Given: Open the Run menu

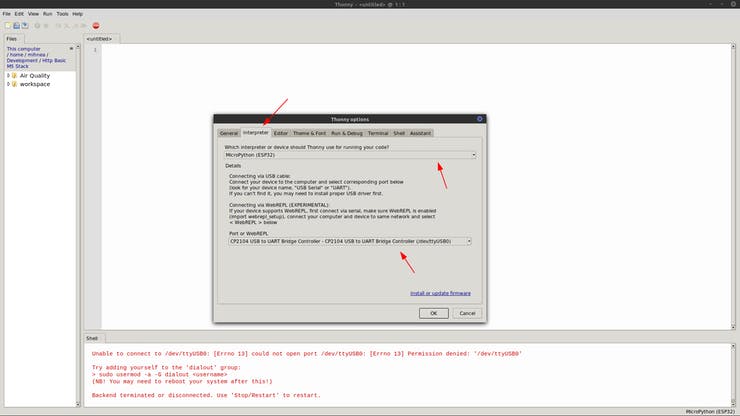Looking at the screenshot, I should pyautogui.click(x=47, y=14).
